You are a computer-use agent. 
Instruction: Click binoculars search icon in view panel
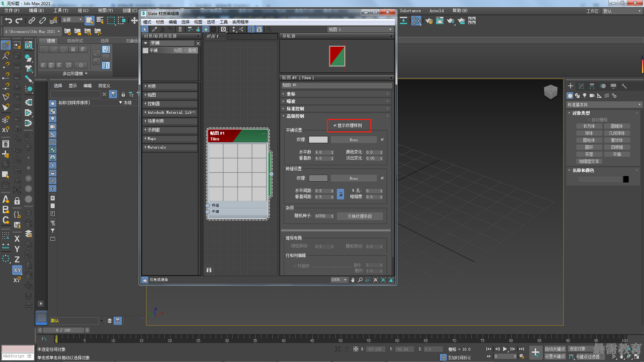point(209,270)
